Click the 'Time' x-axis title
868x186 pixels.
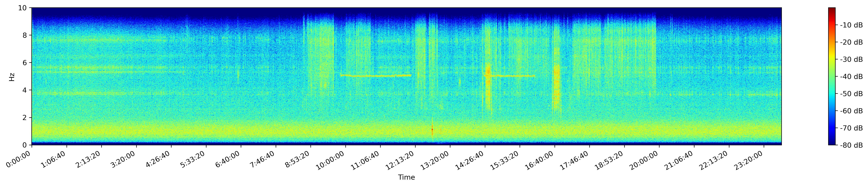(406, 178)
